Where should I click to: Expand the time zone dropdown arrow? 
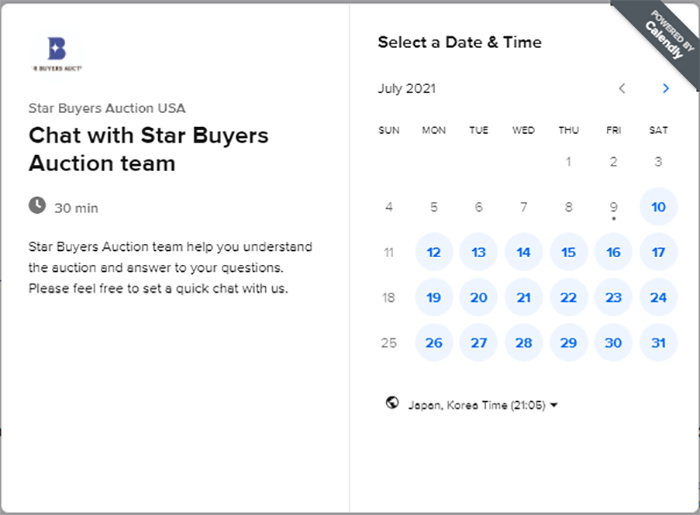pyautogui.click(x=554, y=405)
